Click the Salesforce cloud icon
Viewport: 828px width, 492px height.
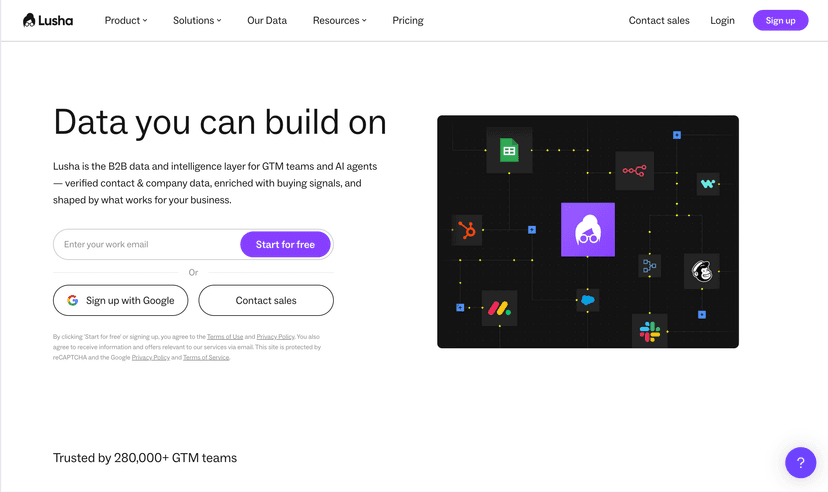pyautogui.click(x=588, y=300)
